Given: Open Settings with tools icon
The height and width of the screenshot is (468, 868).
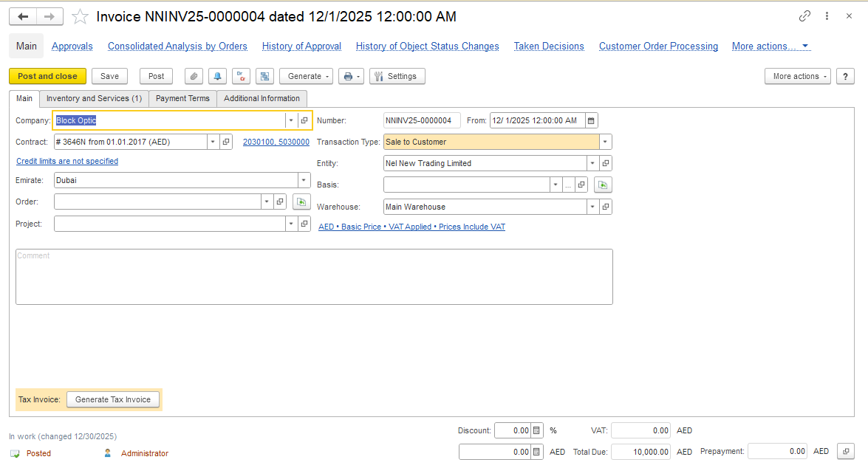Looking at the screenshot, I should click(x=397, y=76).
